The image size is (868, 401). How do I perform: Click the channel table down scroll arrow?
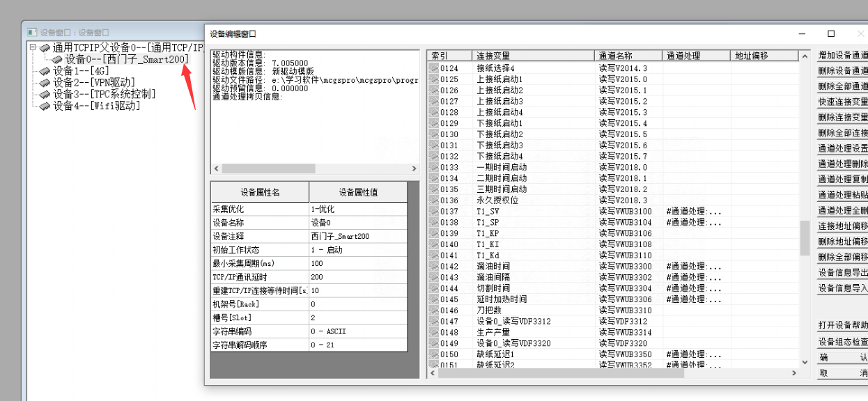tap(805, 362)
